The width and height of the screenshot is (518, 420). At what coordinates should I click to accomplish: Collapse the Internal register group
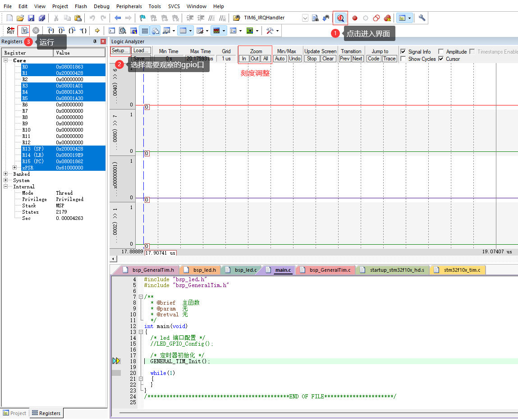tap(5, 186)
